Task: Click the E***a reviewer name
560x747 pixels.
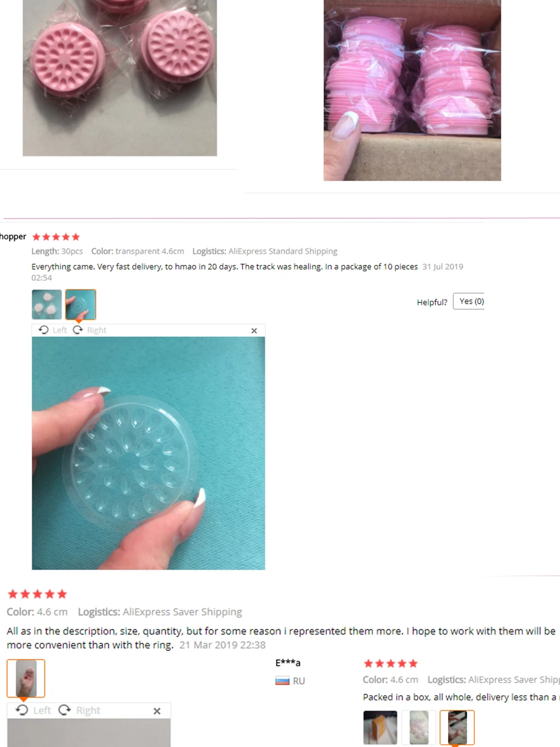Action: (288, 663)
